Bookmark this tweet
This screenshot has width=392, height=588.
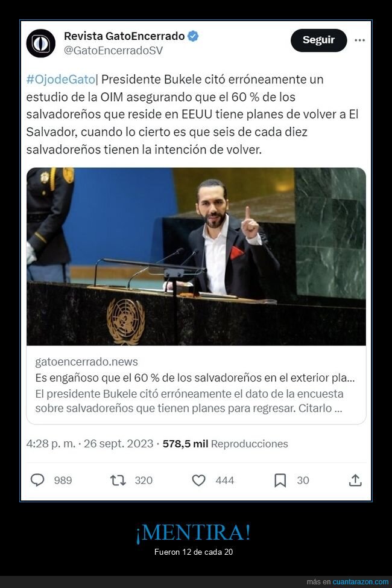pos(280,480)
